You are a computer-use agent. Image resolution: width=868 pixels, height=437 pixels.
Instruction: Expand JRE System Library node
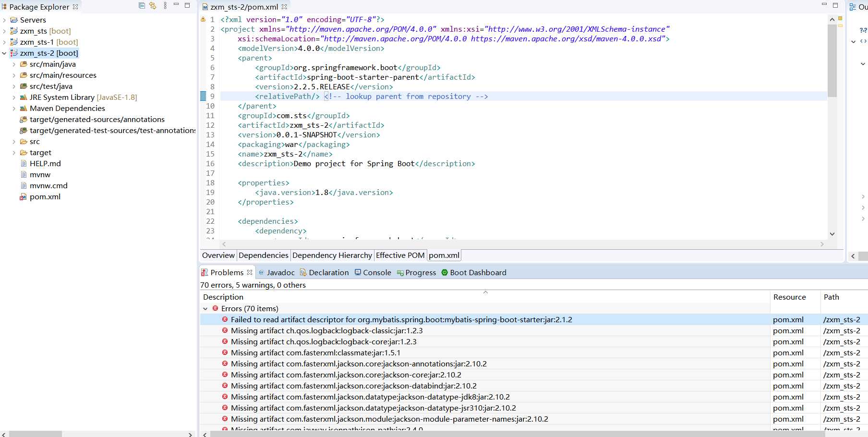point(14,97)
